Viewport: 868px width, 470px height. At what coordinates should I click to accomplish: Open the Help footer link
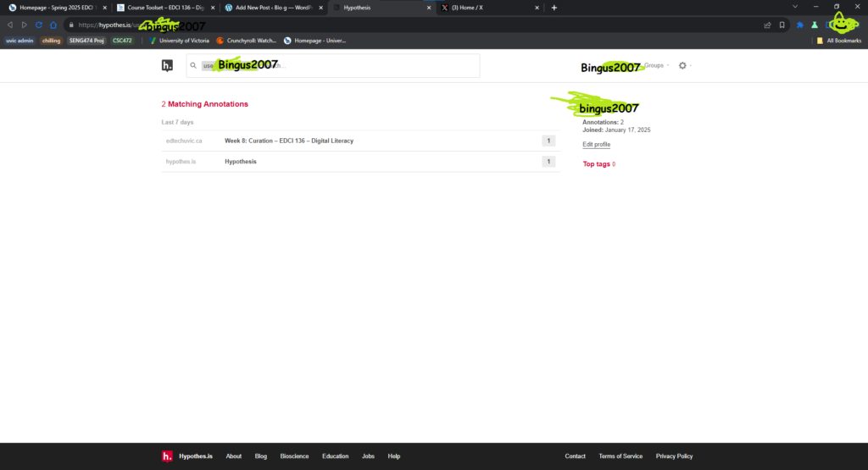click(x=393, y=456)
